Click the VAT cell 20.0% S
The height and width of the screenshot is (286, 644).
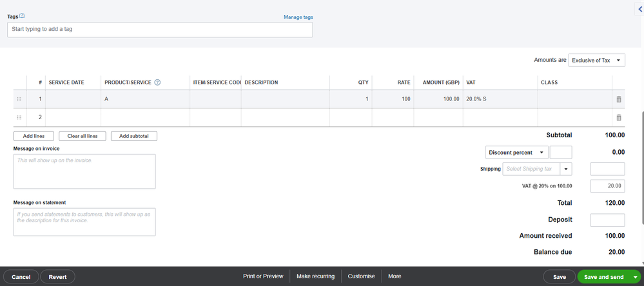point(500,99)
